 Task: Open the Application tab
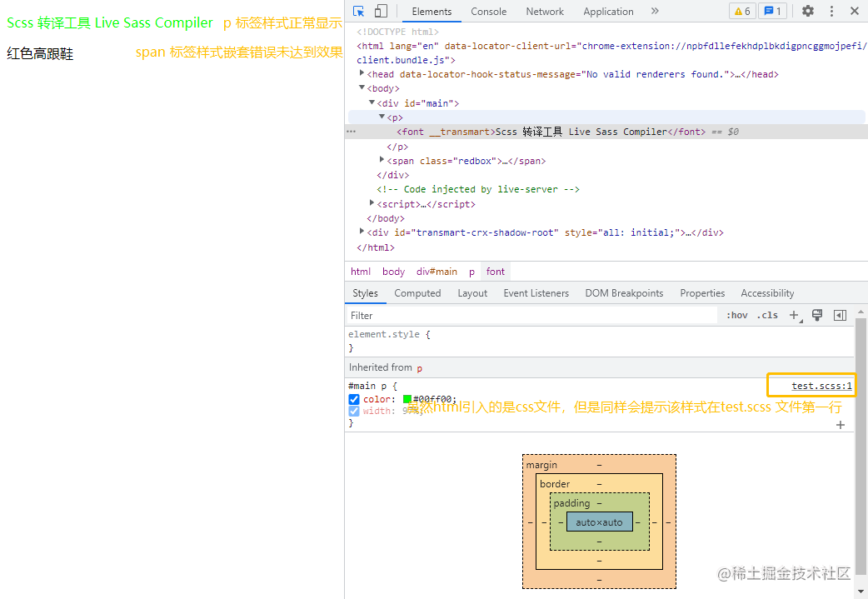pos(608,12)
